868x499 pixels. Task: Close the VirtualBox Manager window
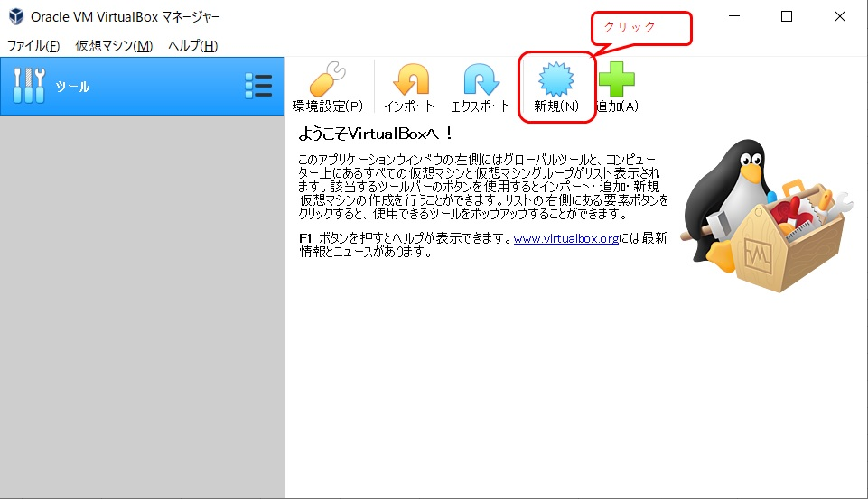tap(839, 16)
